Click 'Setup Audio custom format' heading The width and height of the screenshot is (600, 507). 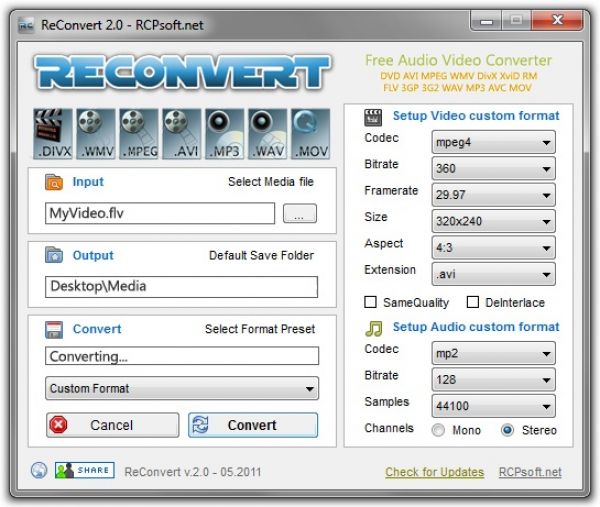[476, 327]
